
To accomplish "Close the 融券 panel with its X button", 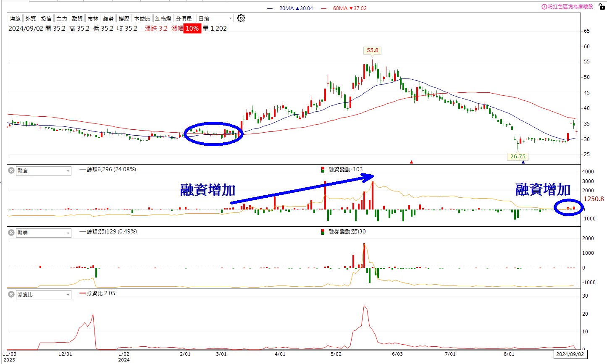I will point(11,233).
